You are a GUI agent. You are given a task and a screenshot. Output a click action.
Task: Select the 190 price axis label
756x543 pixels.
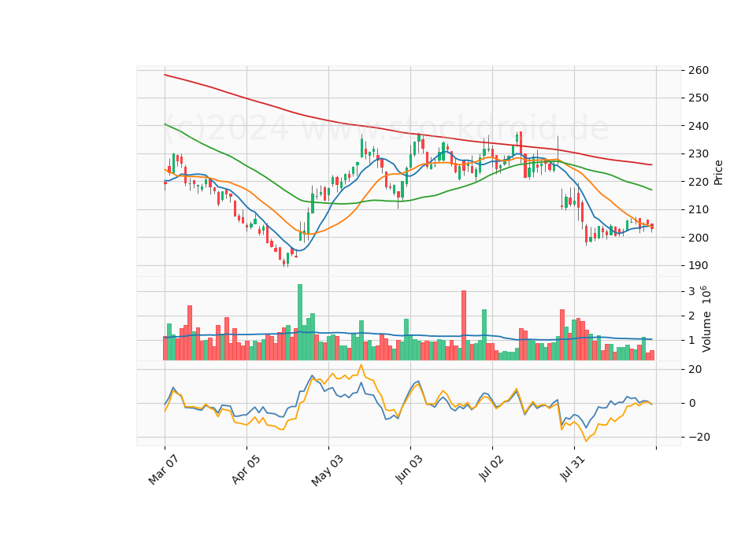click(699, 265)
